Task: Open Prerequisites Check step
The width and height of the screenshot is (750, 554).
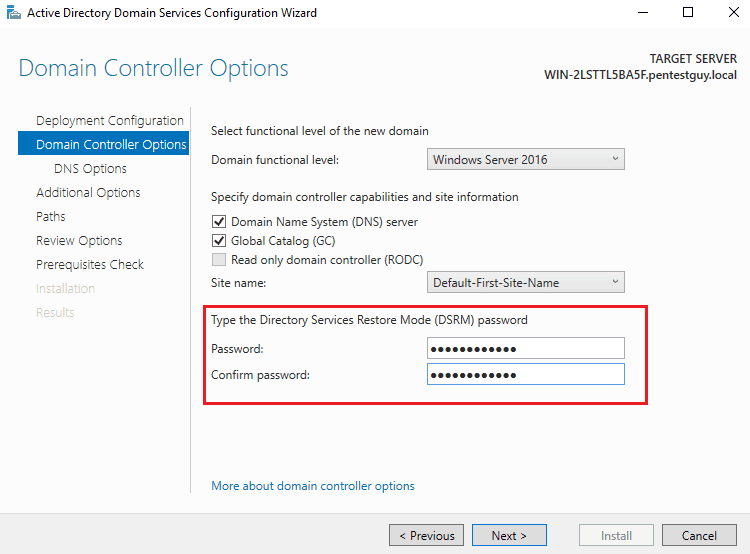Action: tap(90, 264)
